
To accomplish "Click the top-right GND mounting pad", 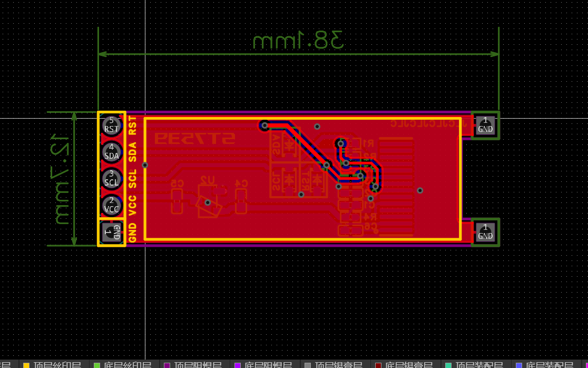I will point(485,125).
